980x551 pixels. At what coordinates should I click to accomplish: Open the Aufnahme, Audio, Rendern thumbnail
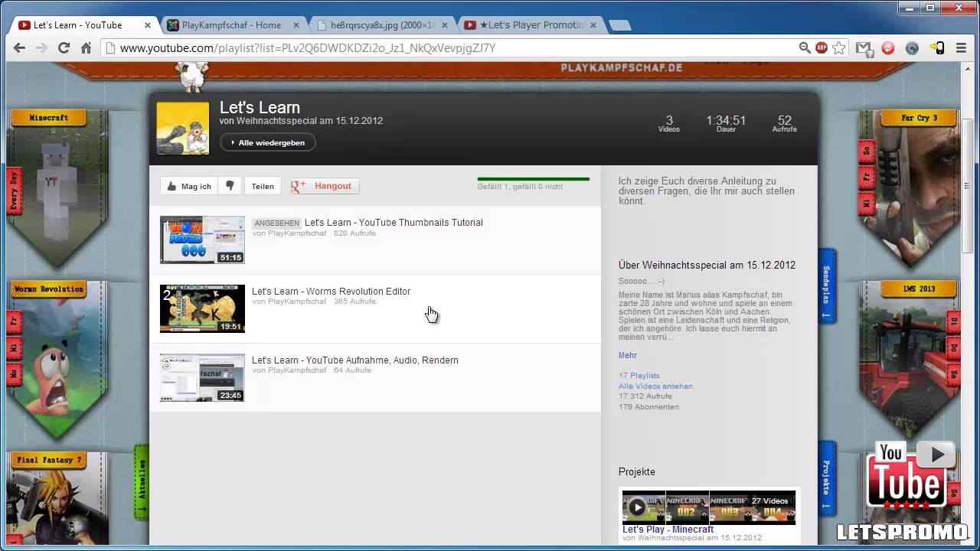(x=202, y=377)
